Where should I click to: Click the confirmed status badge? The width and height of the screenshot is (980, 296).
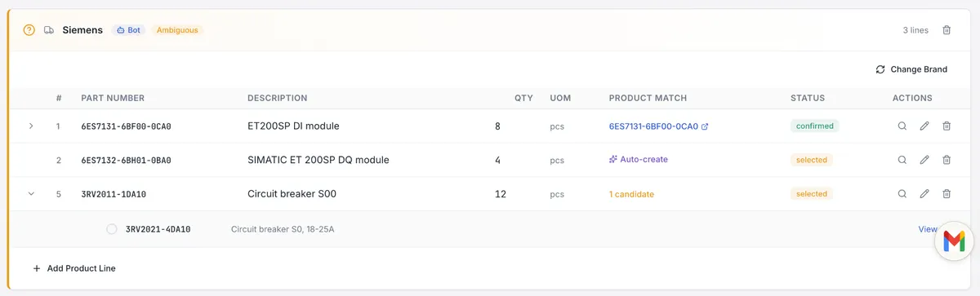(814, 126)
